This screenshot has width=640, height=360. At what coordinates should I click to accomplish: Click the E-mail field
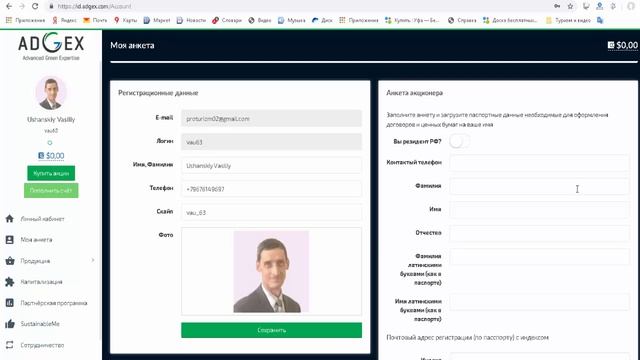point(271,118)
